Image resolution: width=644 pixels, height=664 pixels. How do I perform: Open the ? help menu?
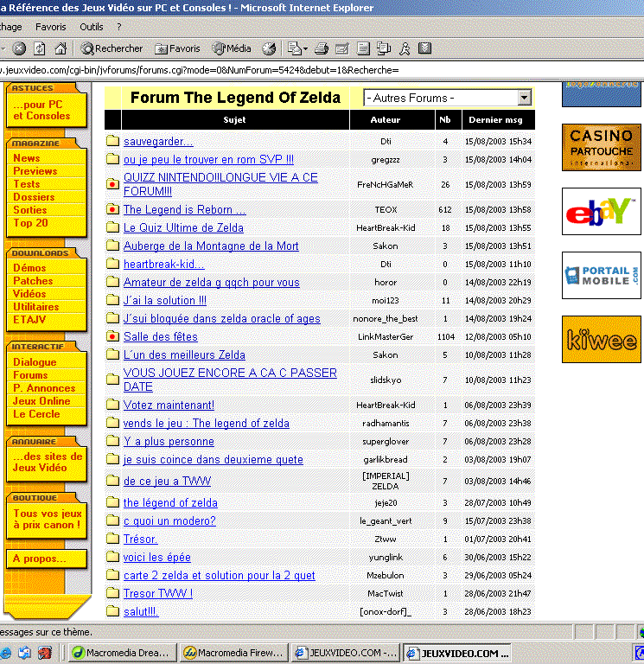coord(119,27)
